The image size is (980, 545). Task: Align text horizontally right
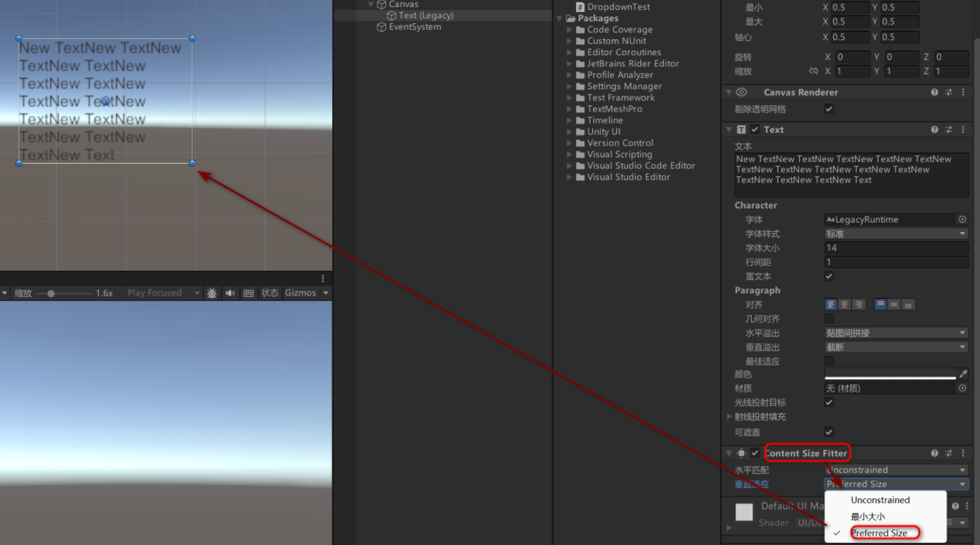(x=858, y=305)
